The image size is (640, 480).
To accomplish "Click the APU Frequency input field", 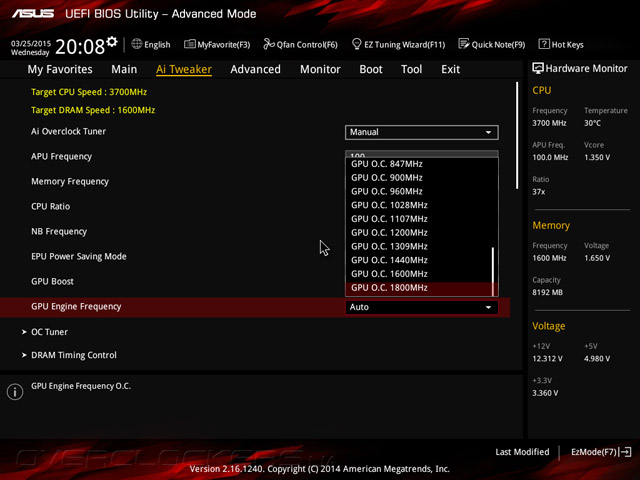I will click(x=422, y=154).
